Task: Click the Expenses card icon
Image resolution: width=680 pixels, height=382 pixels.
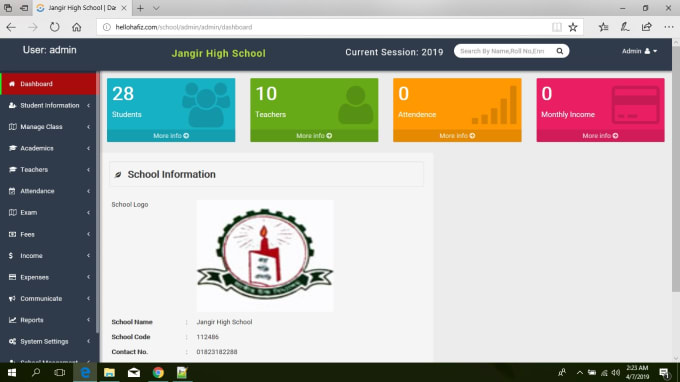Action: click(x=12, y=277)
